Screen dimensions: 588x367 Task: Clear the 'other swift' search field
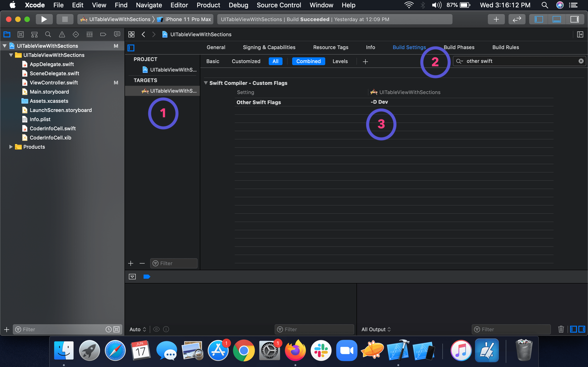point(581,61)
